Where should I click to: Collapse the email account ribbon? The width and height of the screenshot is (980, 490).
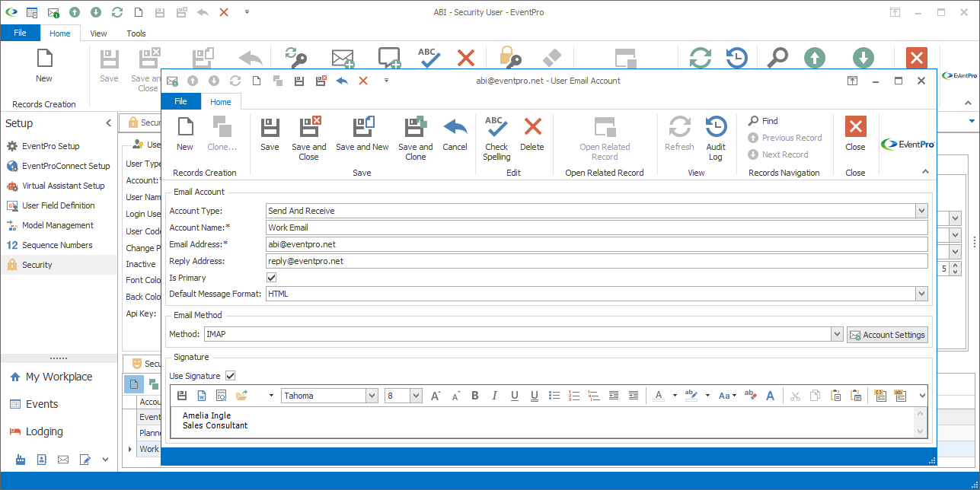[926, 172]
